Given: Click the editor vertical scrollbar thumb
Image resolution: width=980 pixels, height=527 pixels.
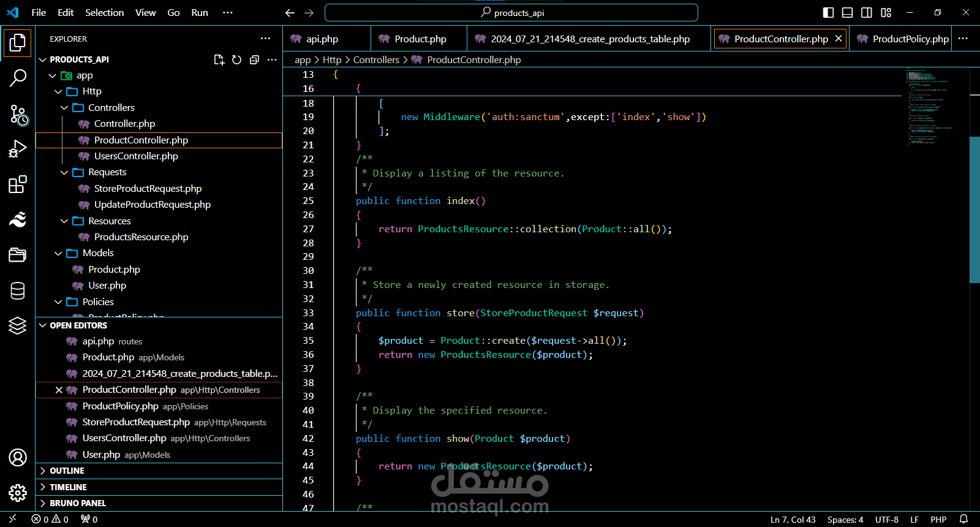Looking at the screenshot, I should click(x=974, y=210).
